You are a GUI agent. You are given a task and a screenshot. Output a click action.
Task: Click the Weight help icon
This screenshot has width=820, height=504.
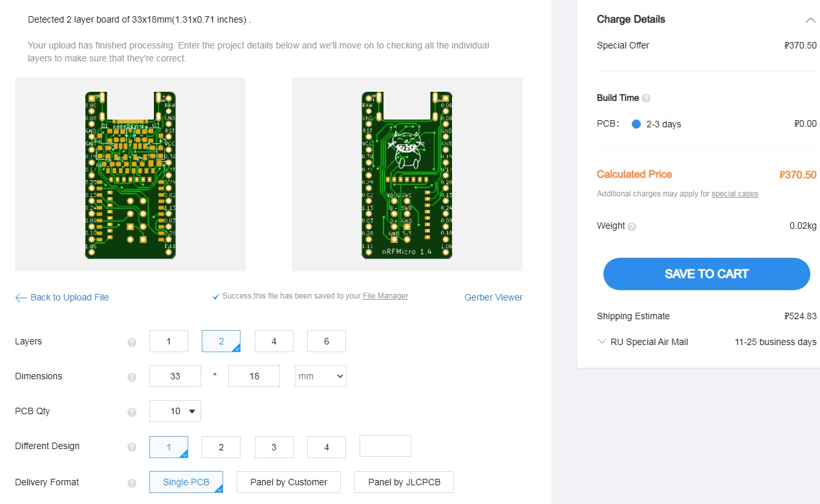(x=632, y=227)
